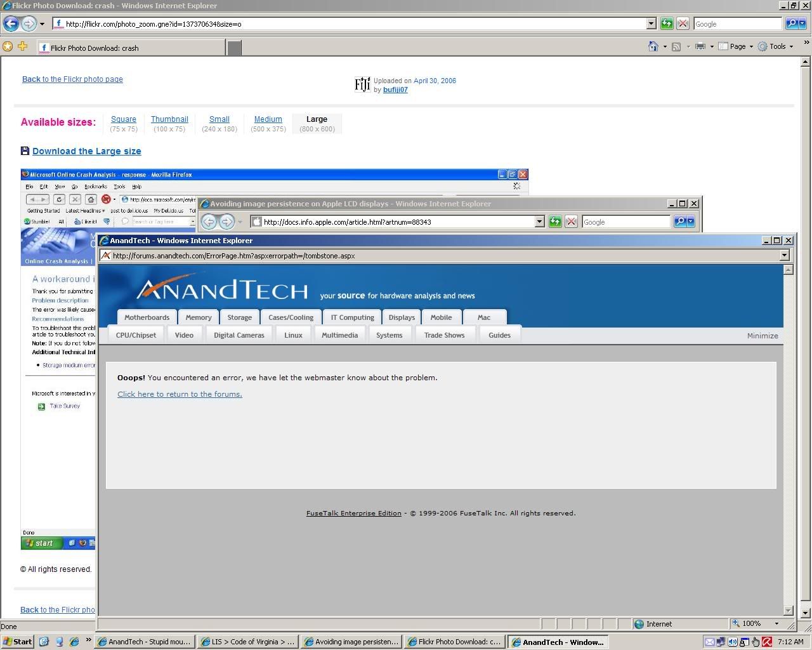Image resolution: width=812 pixels, height=650 pixels.
Task: Refresh the Flickr photo download page
Action: (667, 24)
